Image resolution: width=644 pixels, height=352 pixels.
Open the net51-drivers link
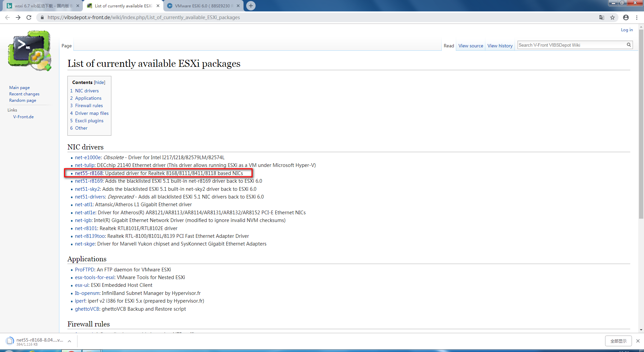coord(90,197)
